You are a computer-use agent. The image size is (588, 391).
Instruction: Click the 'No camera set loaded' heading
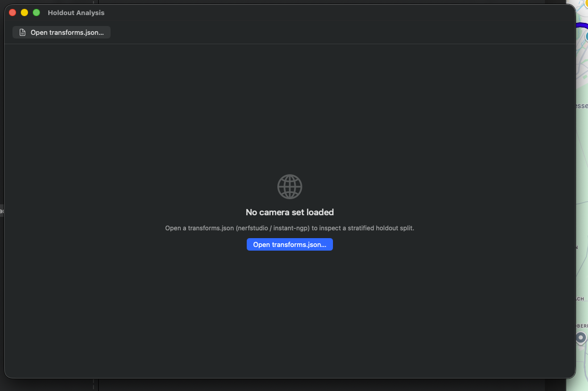coord(289,212)
